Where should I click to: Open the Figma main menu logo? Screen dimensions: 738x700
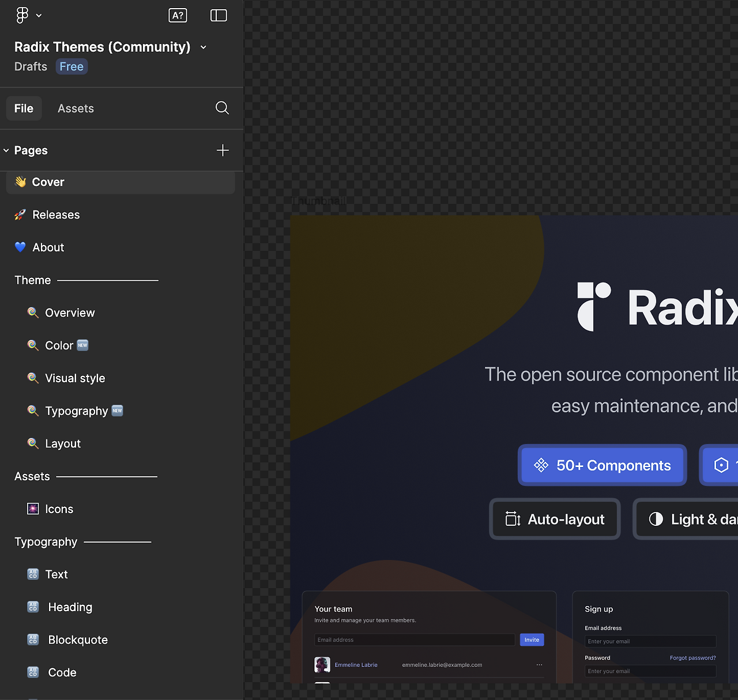tap(22, 15)
